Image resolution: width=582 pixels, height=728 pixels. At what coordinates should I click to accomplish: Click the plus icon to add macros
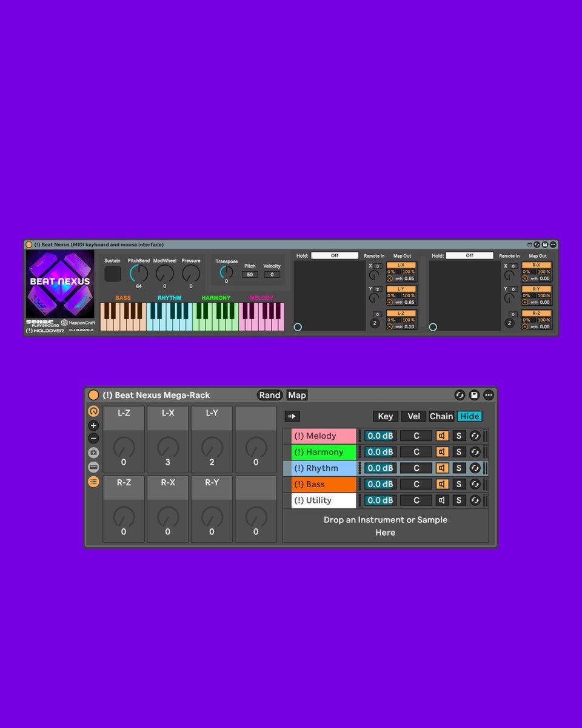tap(93, 425)
